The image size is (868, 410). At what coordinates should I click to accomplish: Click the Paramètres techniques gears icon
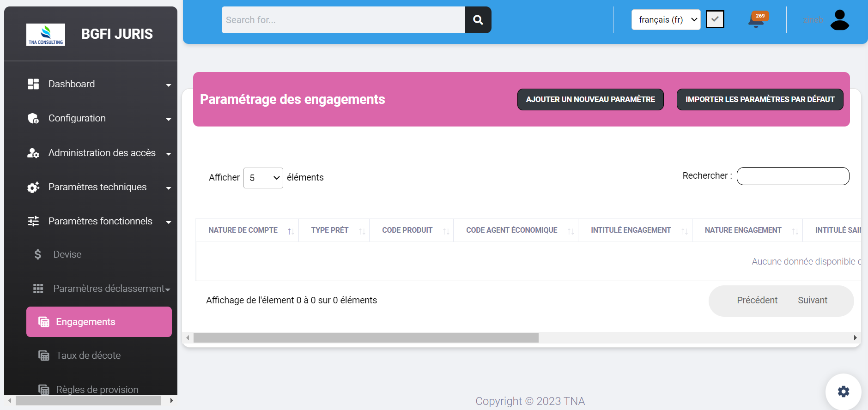(x=33, y=187)
